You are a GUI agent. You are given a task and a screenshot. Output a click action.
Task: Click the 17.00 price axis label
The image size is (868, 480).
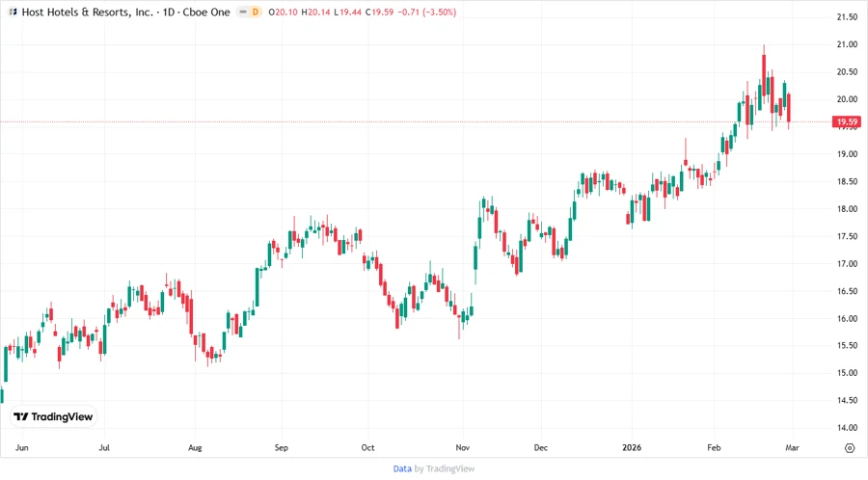(x=847, y=264)
